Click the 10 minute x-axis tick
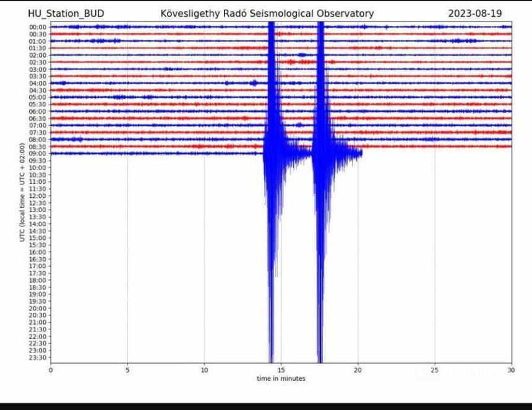The image size is (532, 410). pos(204,370)
